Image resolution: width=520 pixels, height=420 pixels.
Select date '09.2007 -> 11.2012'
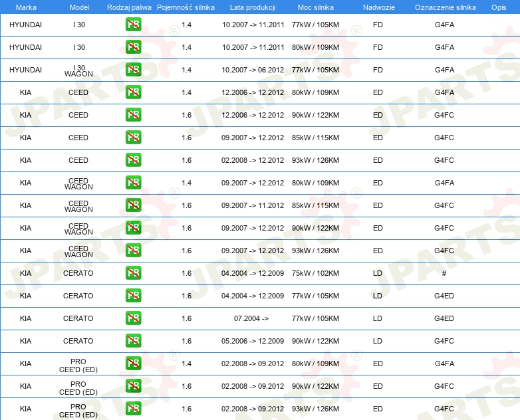(253, 205)
